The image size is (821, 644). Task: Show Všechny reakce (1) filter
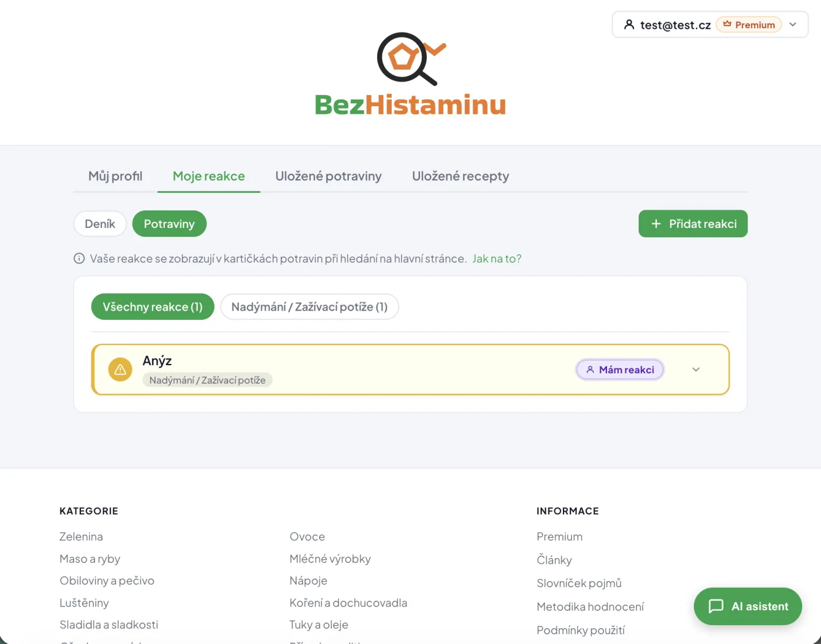(x=152, y=307)
